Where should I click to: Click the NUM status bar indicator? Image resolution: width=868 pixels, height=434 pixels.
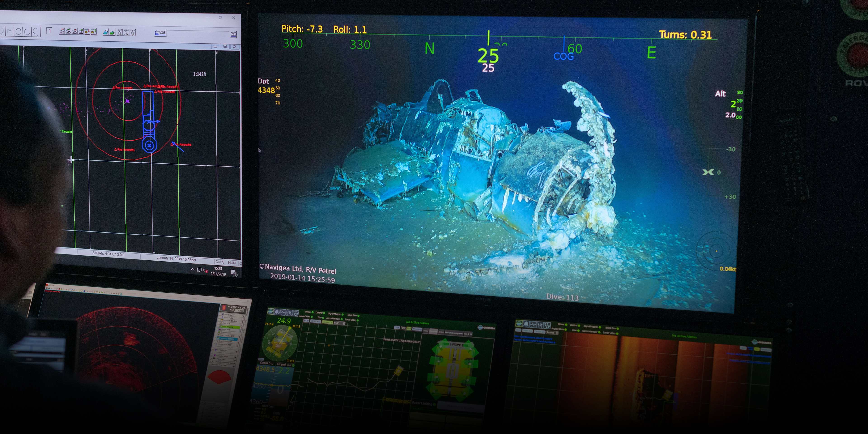click(232, 263)
